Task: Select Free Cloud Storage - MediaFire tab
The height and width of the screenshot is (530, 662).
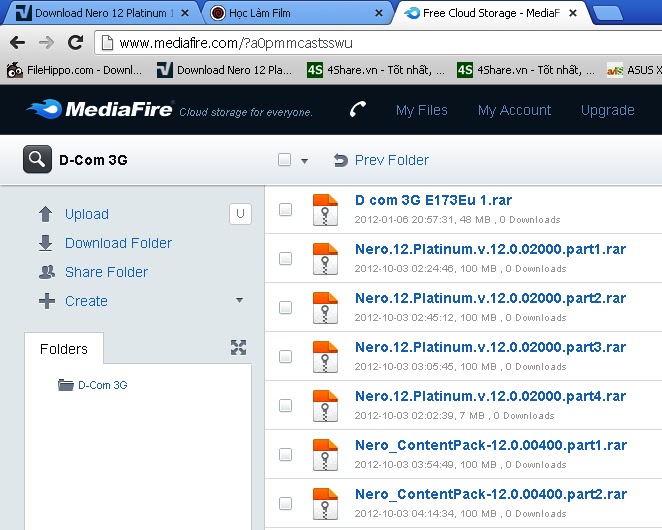Action: 490,13
